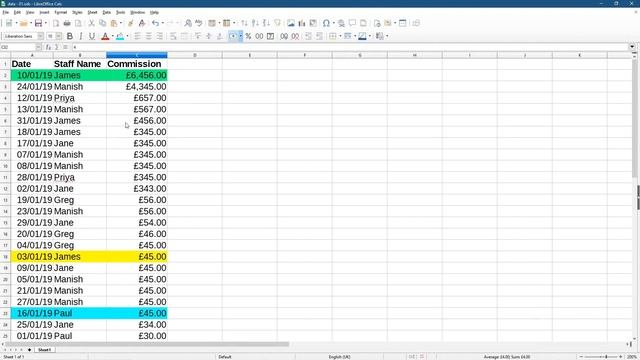Screen dimensions: 640x360
Task: Click the Copy icon
Action: click(x=102, y=23)
